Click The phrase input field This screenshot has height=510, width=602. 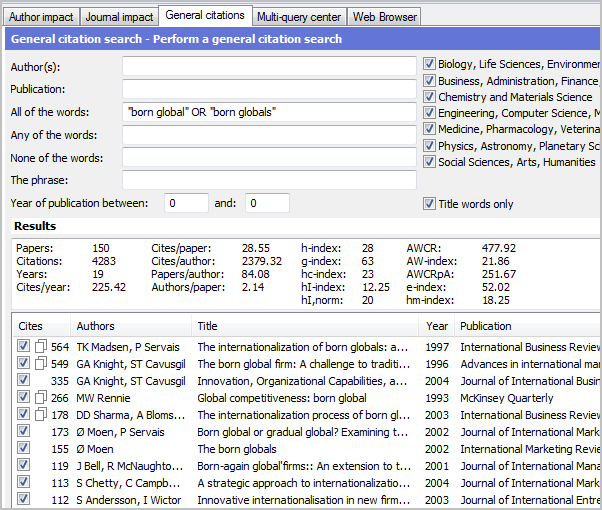click(x=270, y=180)
